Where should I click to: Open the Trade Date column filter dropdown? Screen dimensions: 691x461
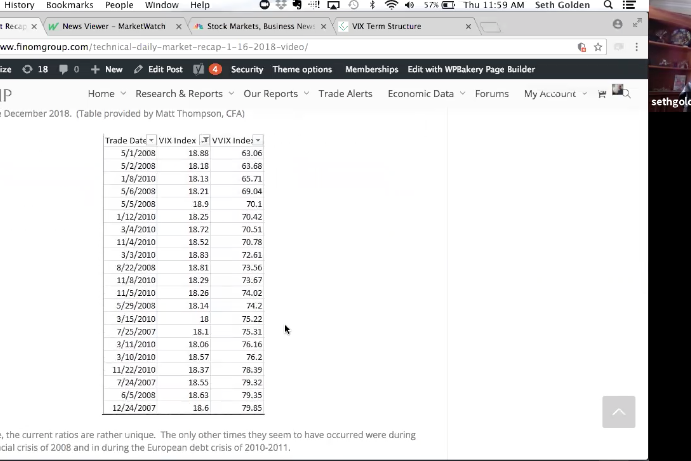[x=151, y=140]
